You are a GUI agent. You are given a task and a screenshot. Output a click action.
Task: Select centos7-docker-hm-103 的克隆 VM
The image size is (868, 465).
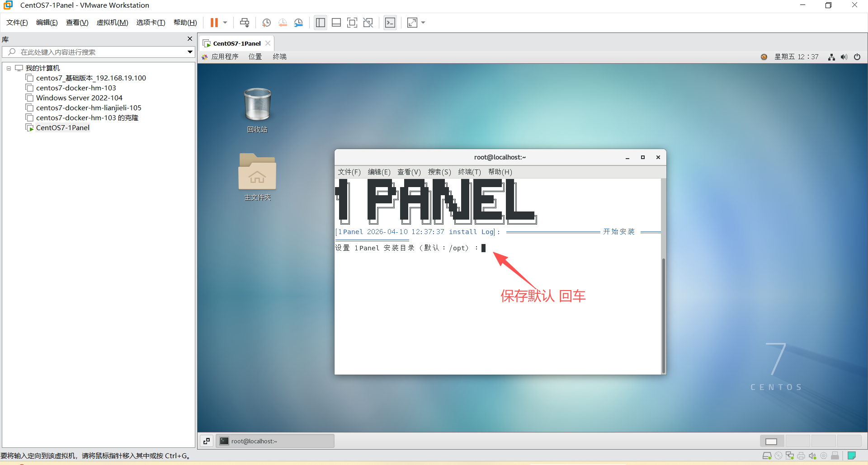coord(82,117)
